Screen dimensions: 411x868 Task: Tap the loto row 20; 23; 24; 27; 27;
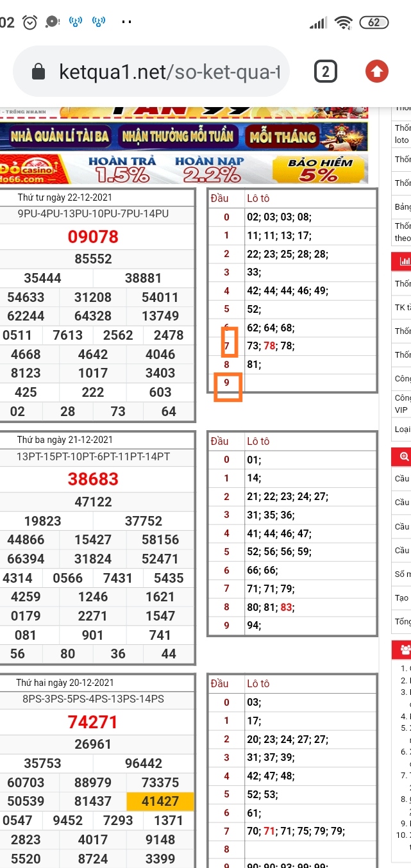288,739
